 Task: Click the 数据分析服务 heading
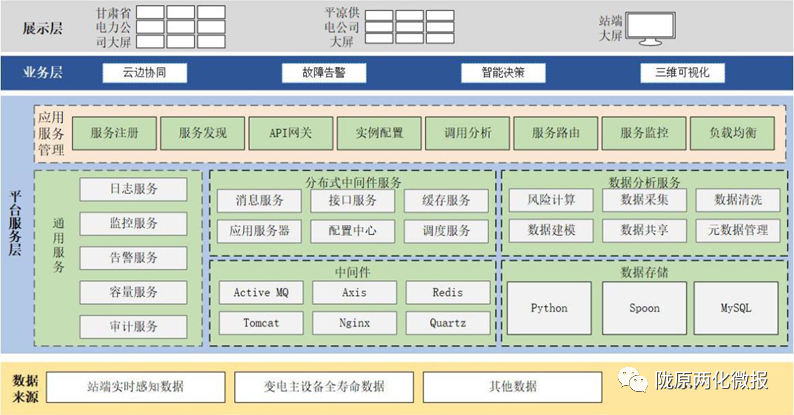coord(645,182)
